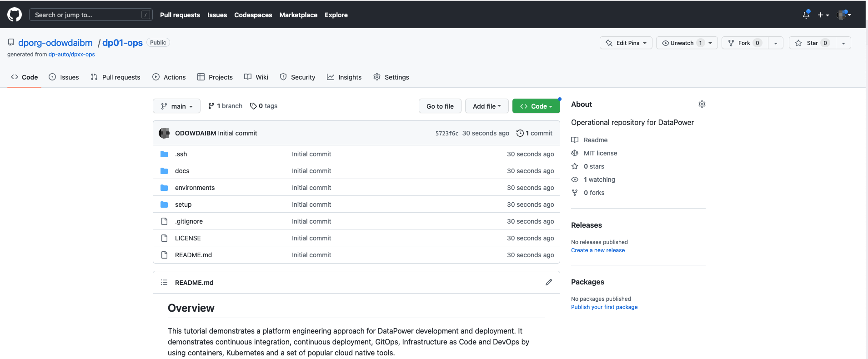868x359 pixels.
Task: Click the MIT license scale icon
Action: click(x=575, y=153)
